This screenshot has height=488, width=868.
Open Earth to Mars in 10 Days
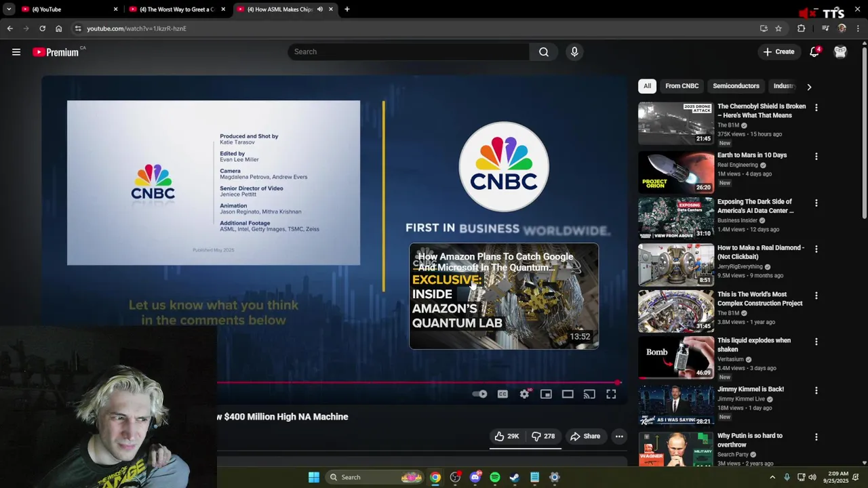[752, 155]
